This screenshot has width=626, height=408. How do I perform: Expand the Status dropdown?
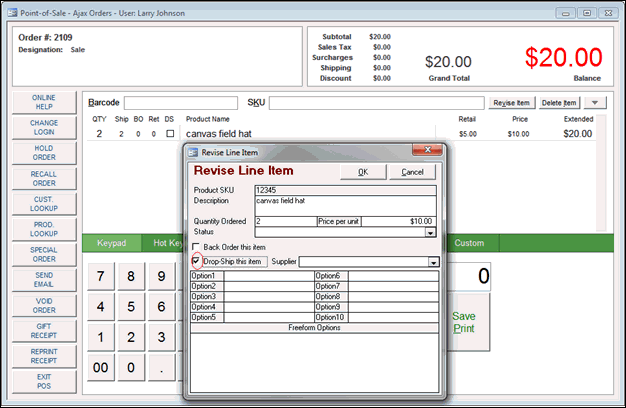tap(431, 232)
